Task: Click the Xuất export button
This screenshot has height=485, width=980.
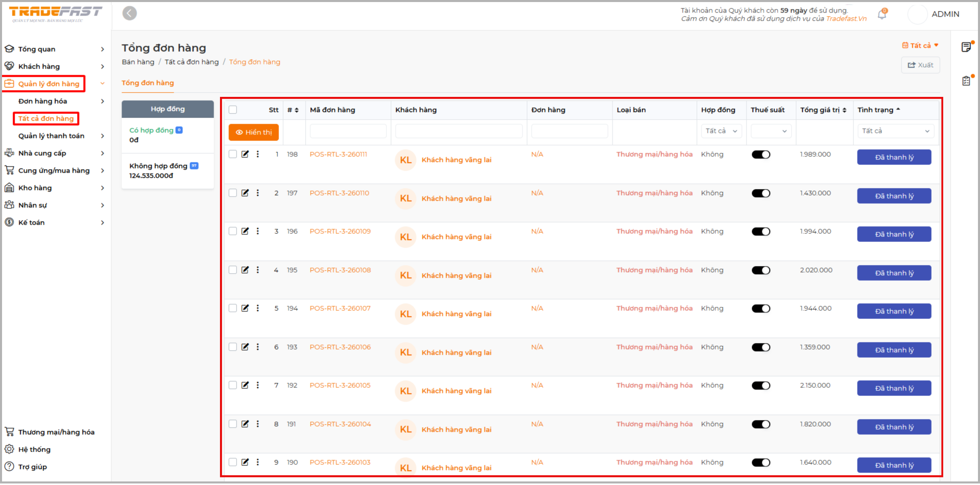Action: (x=920, y=65)
